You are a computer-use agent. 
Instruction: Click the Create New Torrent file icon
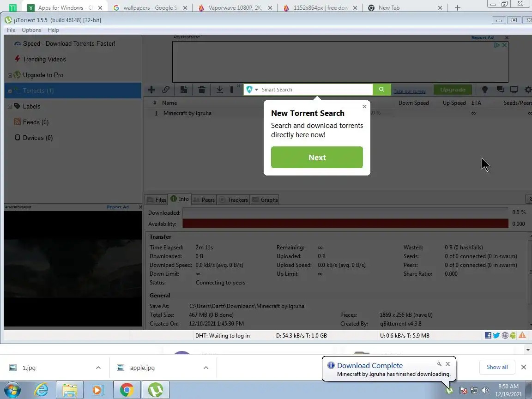tap(183, 90)
